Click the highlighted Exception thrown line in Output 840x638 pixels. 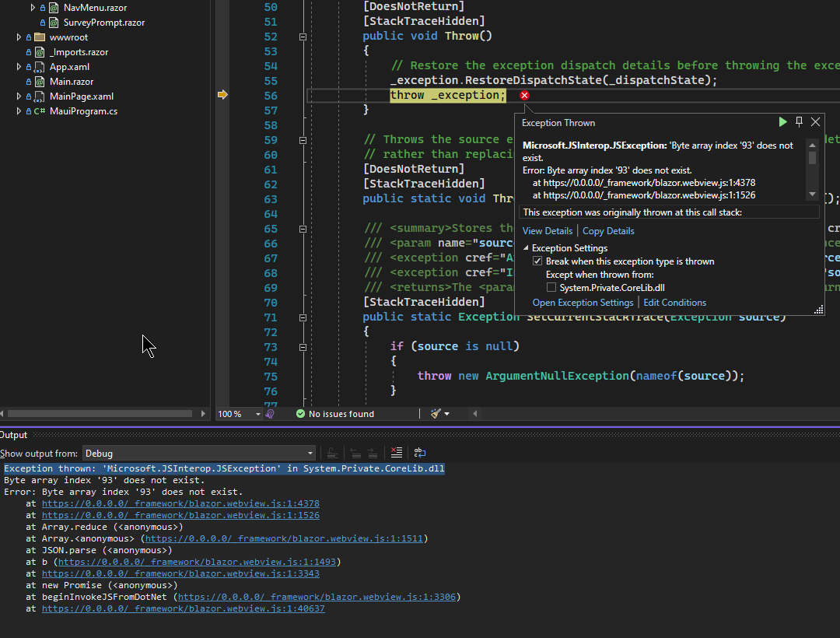coord(224,468)
